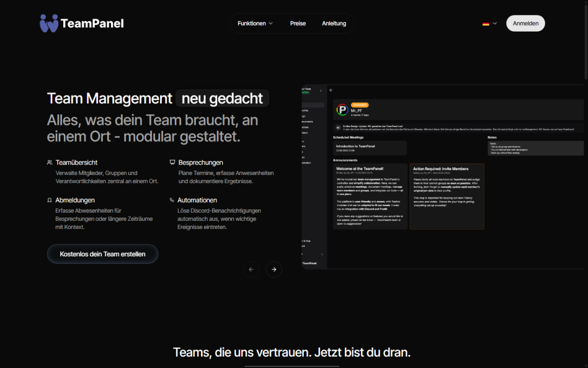Viewport: 588px width, 368px height.
Task: Click the Anmelden button
Action: 525,23
